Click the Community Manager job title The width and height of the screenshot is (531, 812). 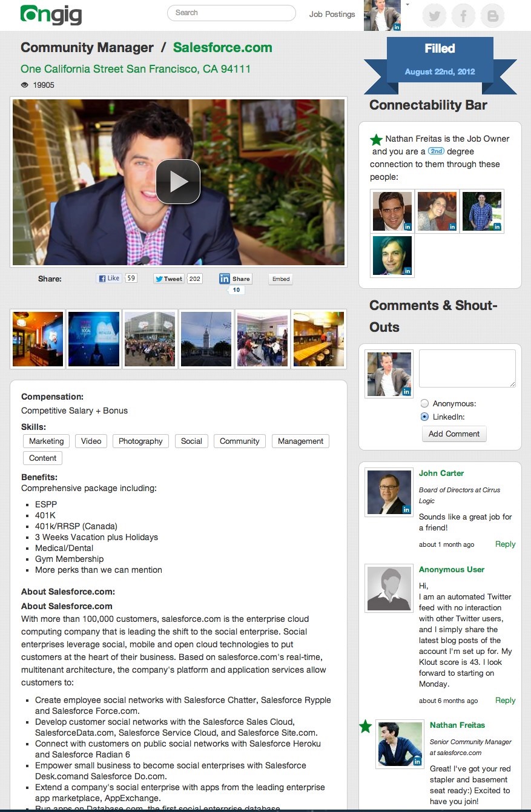pyautogui.click(x=87, y=48)
